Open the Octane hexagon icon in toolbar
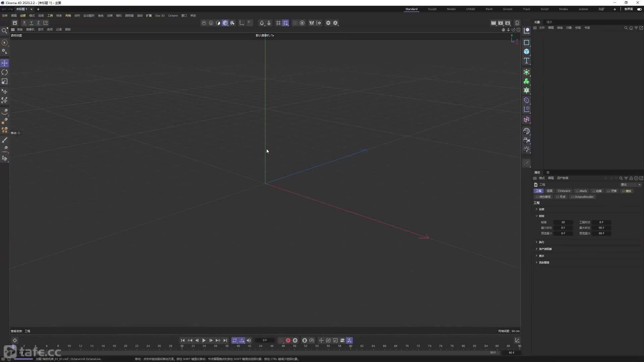This screenshot has height=362, width=644. [x=328, y=23]
